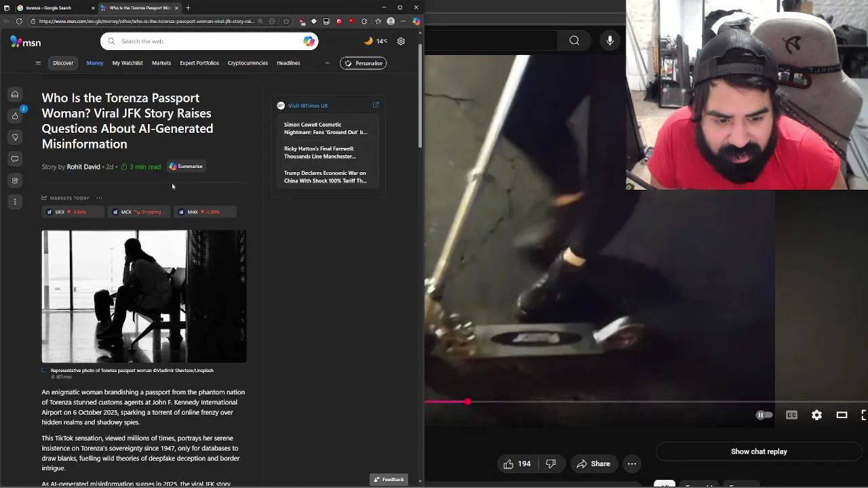Open the external link icon beside Visit IBTimes UK
Screen dimensions: 868x488
pos(376,105)
